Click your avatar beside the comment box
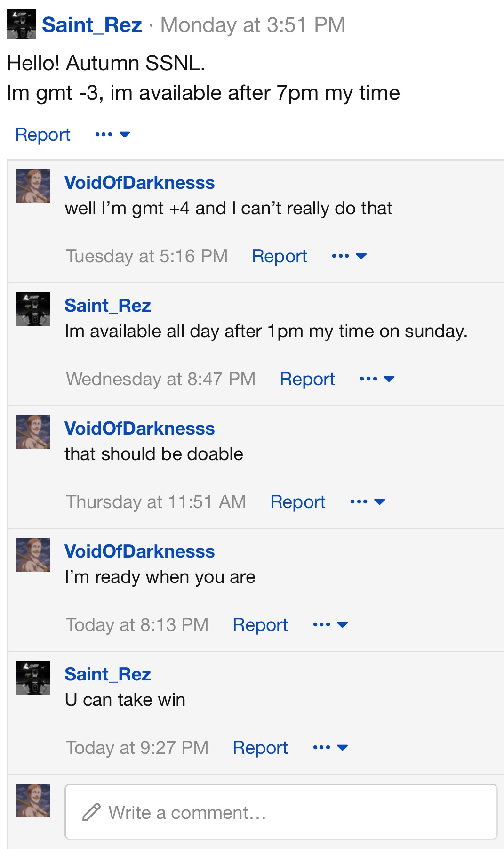504x849 pixels. 33,800
